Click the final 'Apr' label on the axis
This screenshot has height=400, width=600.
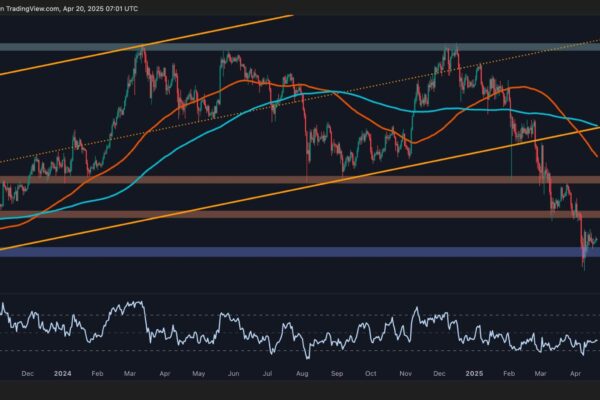(576, 374)
